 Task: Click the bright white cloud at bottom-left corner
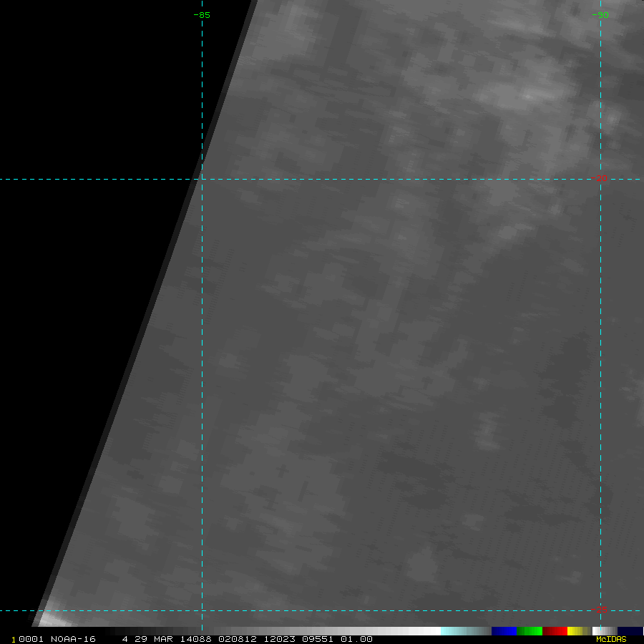click(x=49, y=618)
